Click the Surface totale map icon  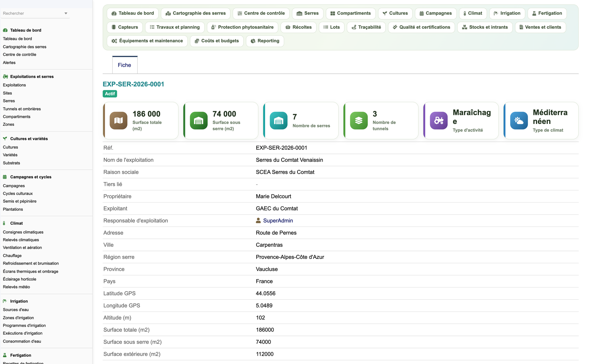click(x=118, y=121)
